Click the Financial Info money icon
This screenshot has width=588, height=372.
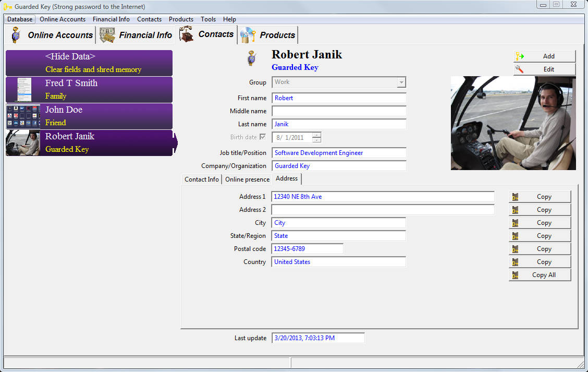(107, 35)
